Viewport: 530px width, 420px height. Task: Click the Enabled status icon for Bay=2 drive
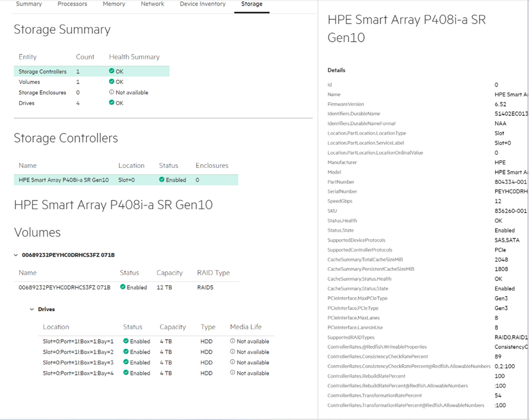(126, 351)
